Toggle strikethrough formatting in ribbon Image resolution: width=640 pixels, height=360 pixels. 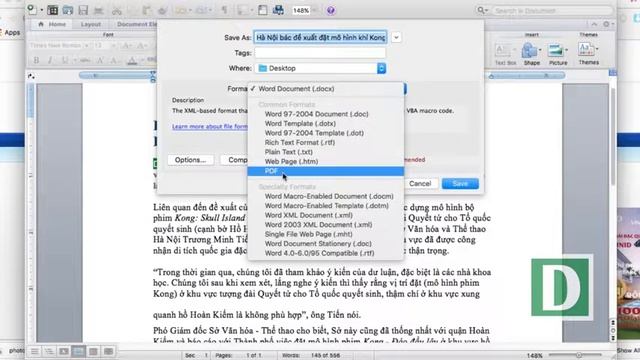tap(85, 60)
